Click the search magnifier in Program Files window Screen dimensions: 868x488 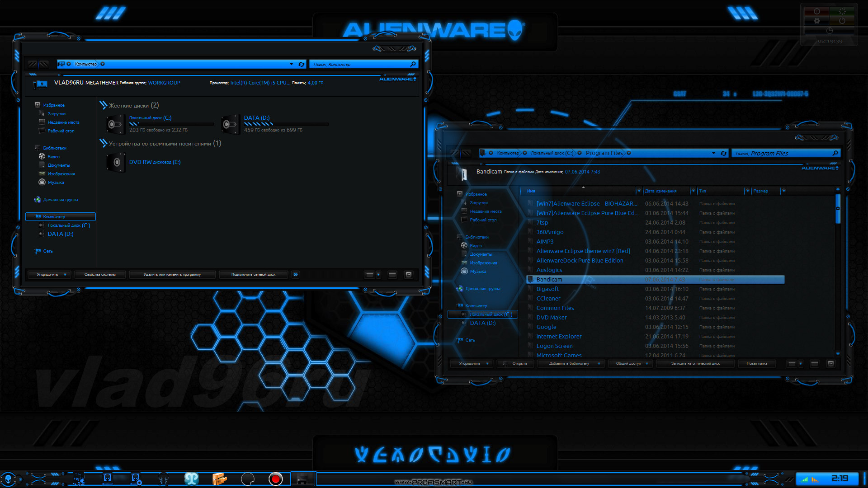tap(835, 153)
